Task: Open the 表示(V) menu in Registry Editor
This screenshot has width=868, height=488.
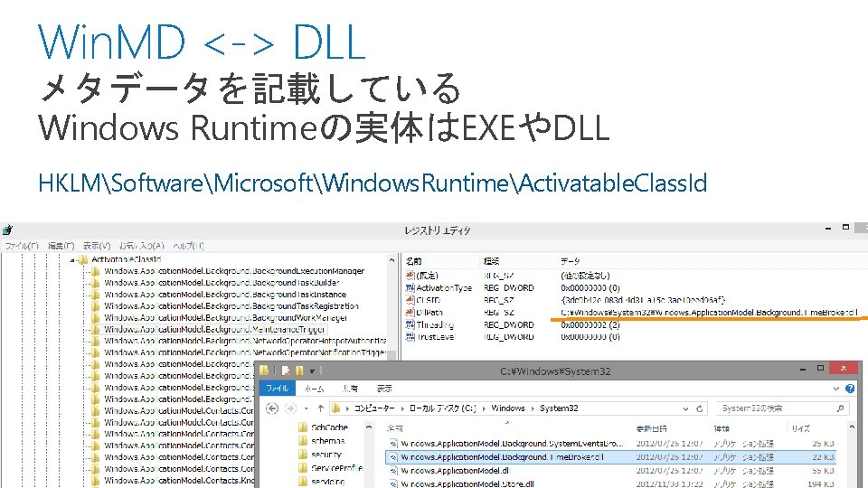Action: point(97,246)
